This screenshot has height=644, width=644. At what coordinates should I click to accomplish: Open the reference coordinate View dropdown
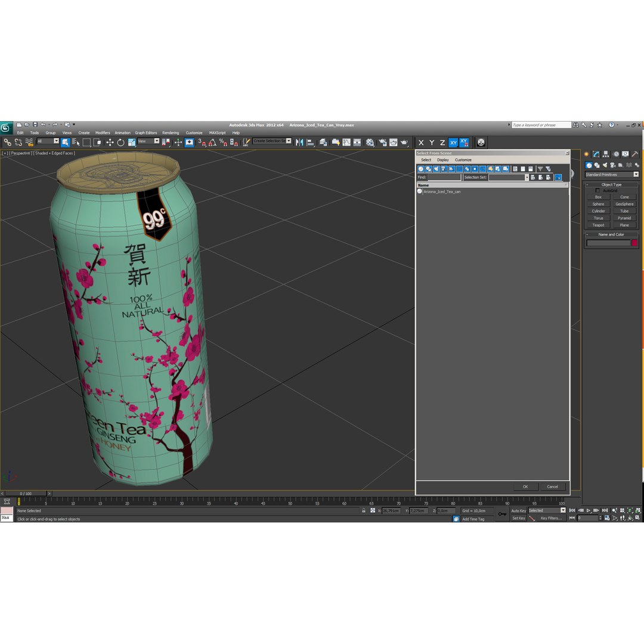[x=148, y=141]
